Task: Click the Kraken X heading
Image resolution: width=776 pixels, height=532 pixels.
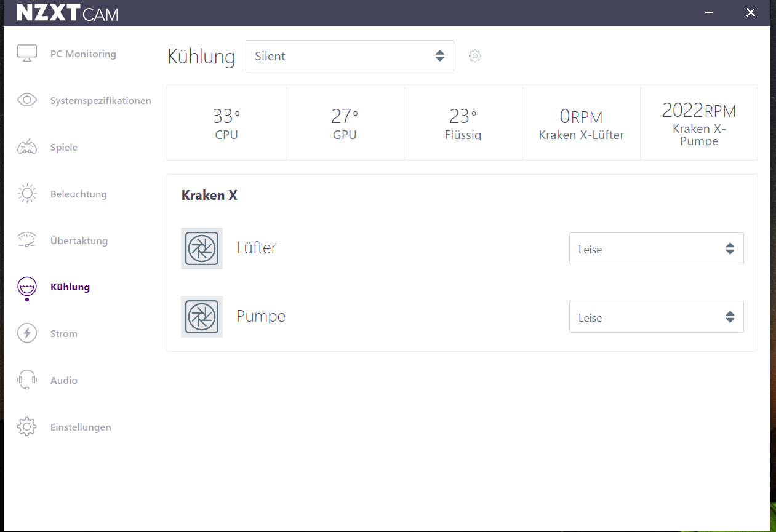Action: click(209, 196)
